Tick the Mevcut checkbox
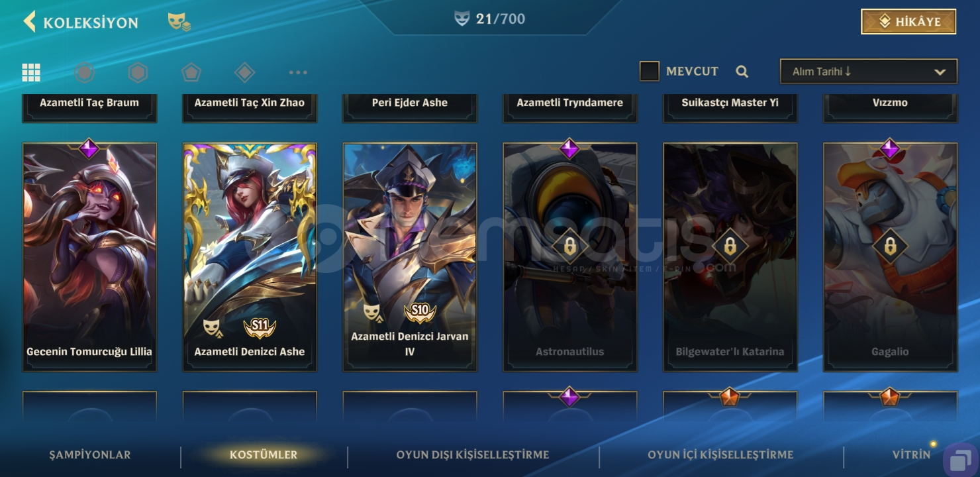The height and width of the screenshot is (477, 980). point(650,72)
